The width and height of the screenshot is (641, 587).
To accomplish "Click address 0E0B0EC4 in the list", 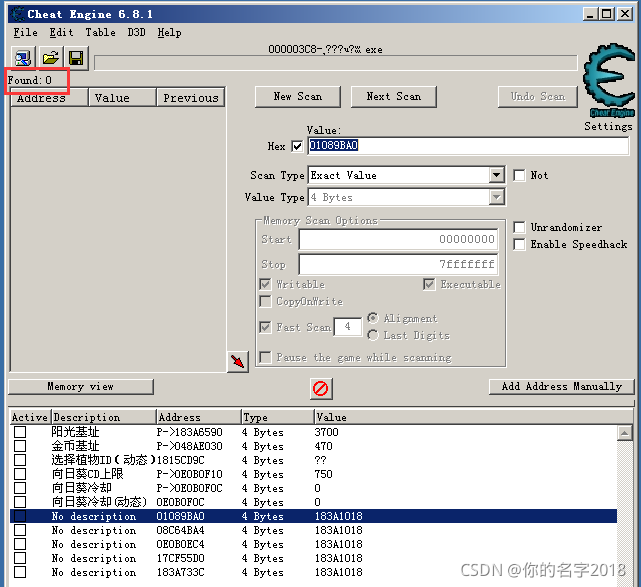I will pyautogui.click(x=180, y=544).
